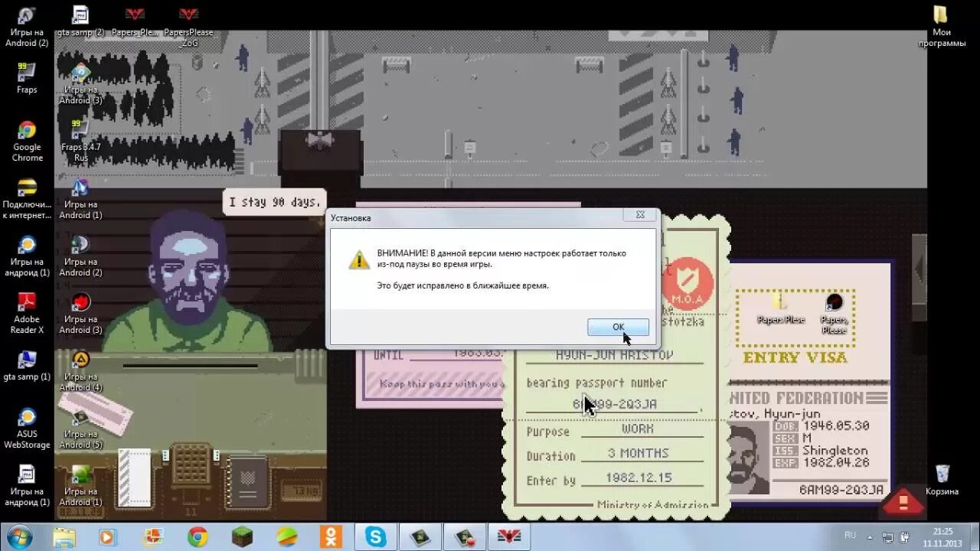
Task: Open the clock showing 21:25
Action: point(943,536)
